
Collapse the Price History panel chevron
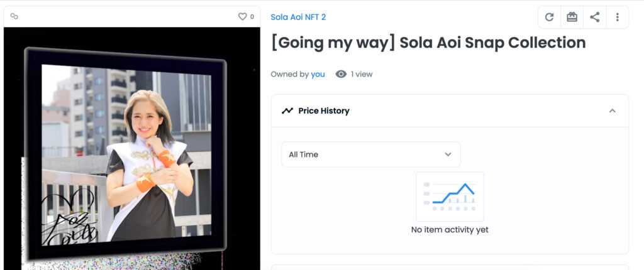pos(612,111)
